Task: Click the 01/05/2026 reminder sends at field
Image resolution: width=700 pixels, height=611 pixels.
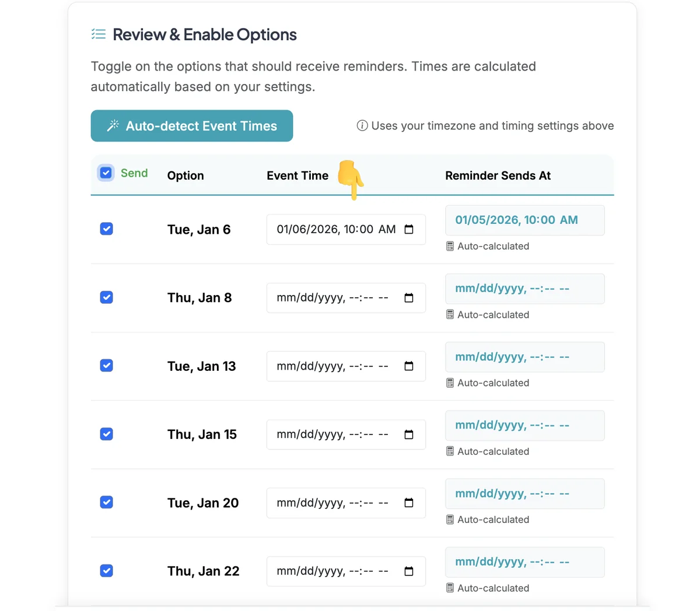Action: coord(525,220)
